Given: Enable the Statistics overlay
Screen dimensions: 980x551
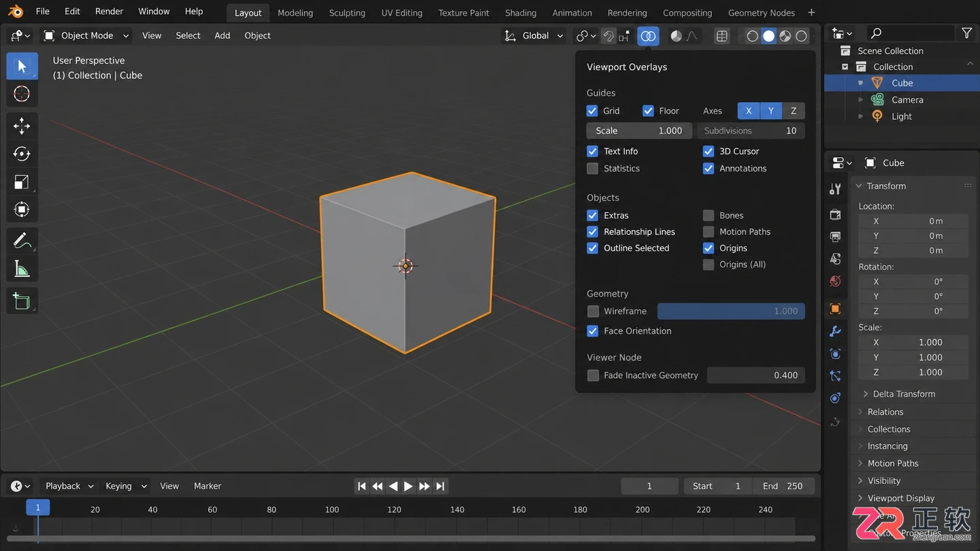Looking at the screenshot, I should pyautogui.click(x=593, y=168).
